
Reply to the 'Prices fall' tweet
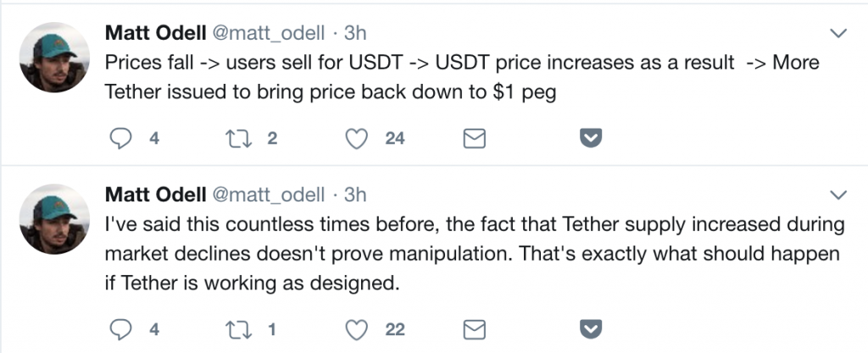click(x=120, y=138)
